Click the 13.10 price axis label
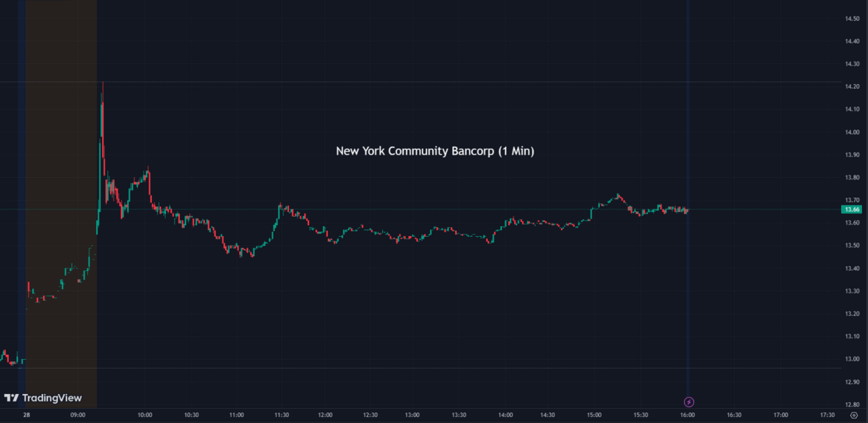This screenshot has width=868, height=423. point(852,336)
